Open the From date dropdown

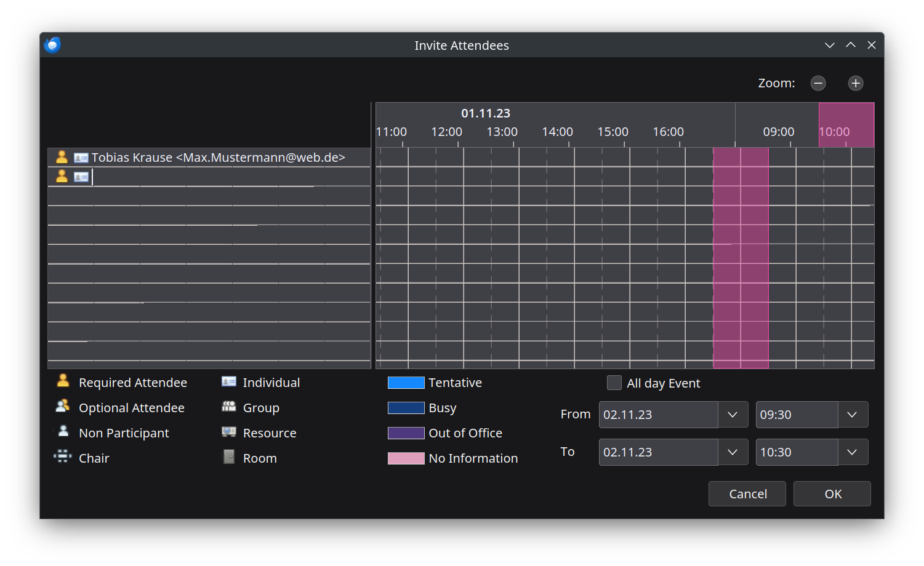pyautogui.click(x=733, y=415)
